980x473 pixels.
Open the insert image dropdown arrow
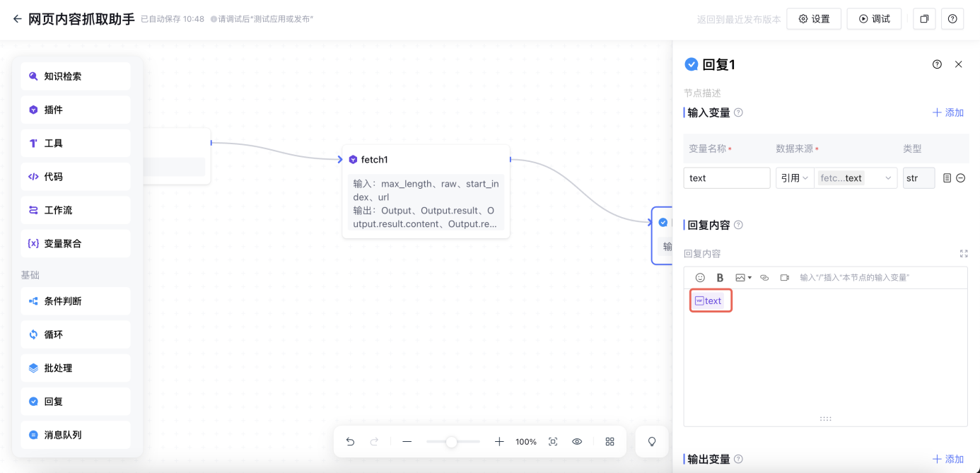749,278
